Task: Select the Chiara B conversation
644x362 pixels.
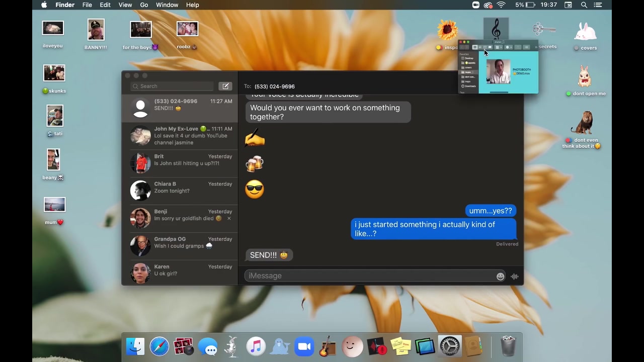Action: click(x=180, y=191)
